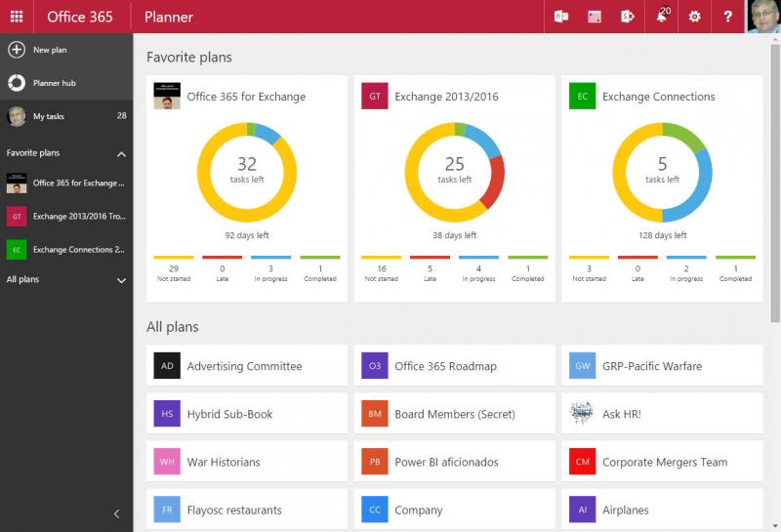Click the 5 tasks left donut chart
The width and height of the screenshot is (781, 532).
tap(662, 173)
